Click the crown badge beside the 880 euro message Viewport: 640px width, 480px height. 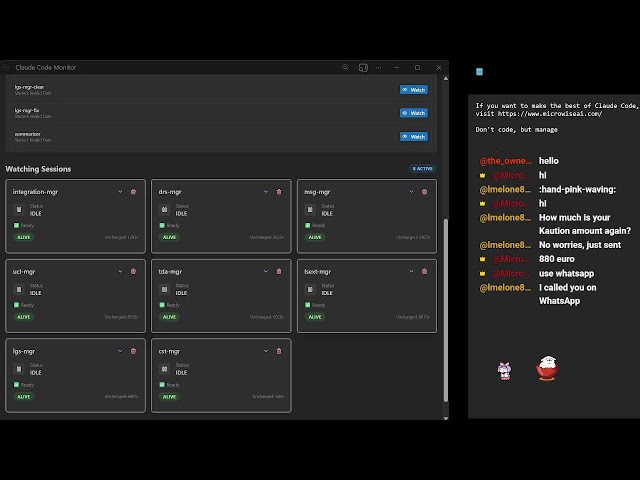point(482,259)
